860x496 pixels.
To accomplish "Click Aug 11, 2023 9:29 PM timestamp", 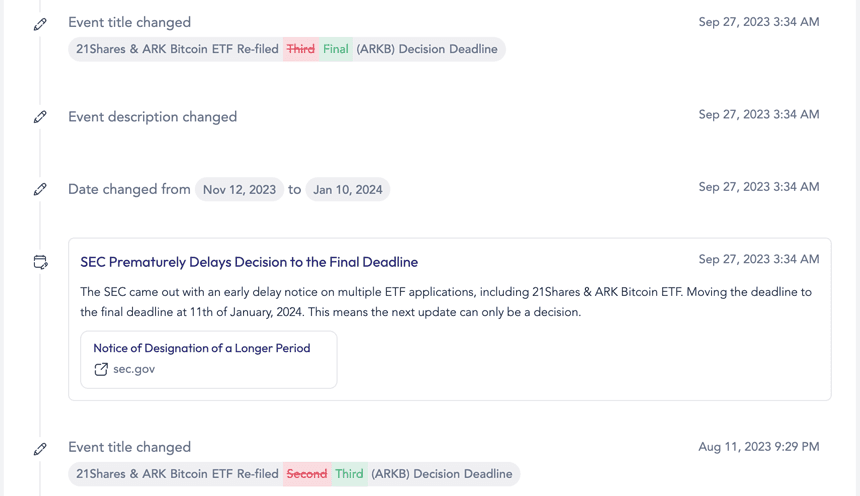I will (759, 447).
